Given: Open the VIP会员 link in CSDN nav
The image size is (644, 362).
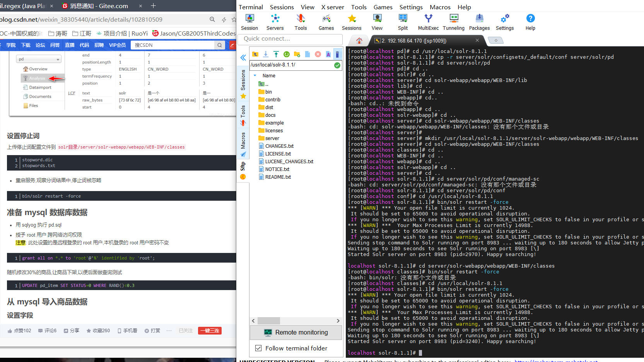Looking at the screenshot, I should (x=117, y=45).
